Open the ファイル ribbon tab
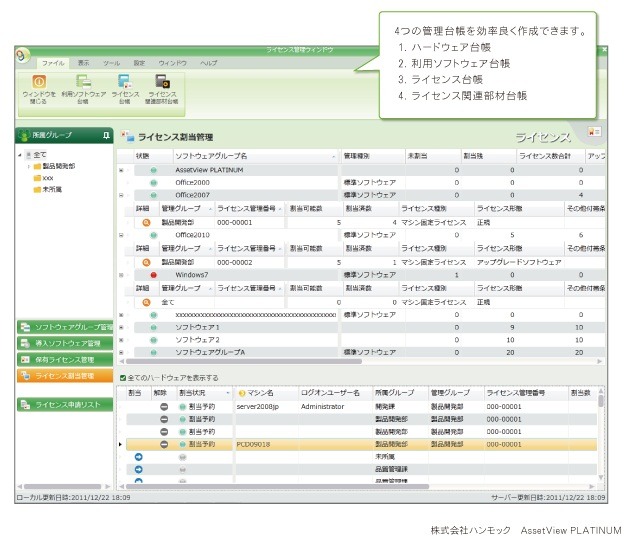 (x=53, y=63)
